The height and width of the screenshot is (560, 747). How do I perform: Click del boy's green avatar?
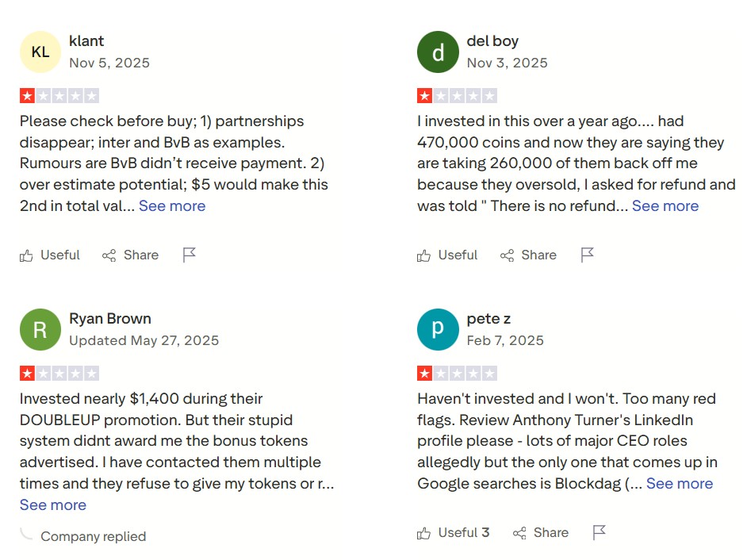(438, 52)
